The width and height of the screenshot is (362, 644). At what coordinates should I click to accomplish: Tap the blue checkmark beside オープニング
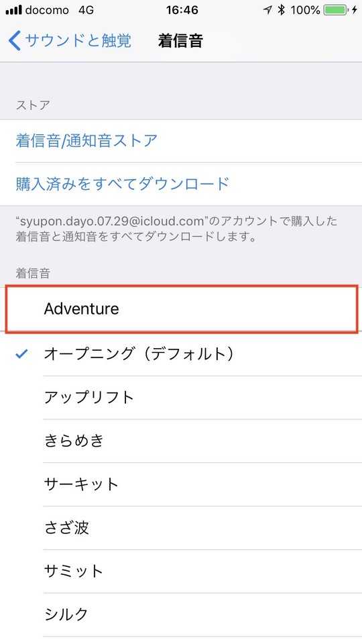click(21, 354)
